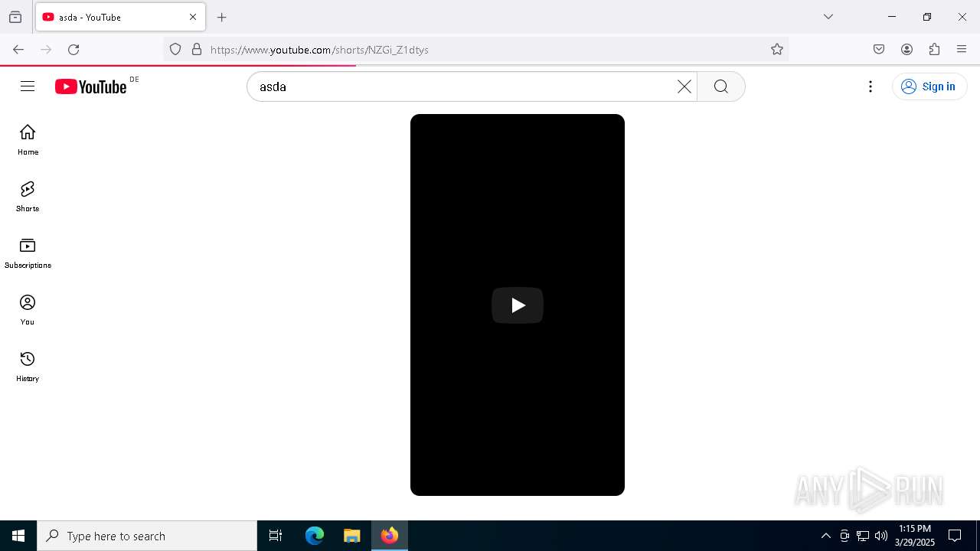Open History in the sidebar

point(28,367)
